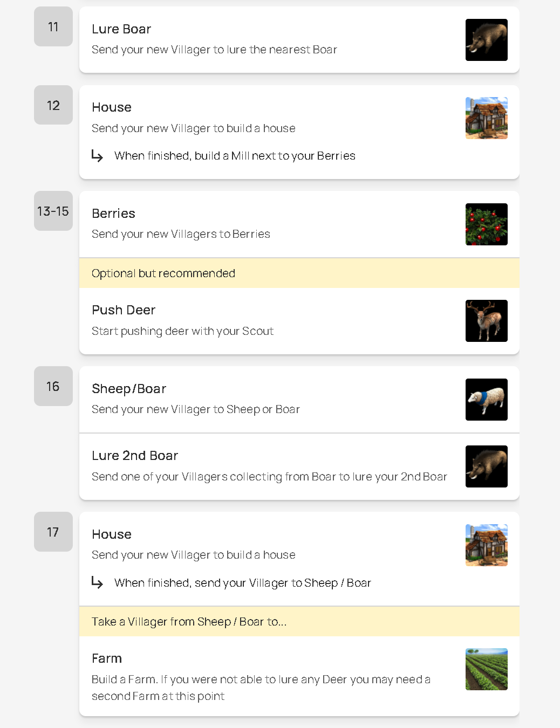
Task: Click the House icon in step 12
Action: pos(486,118)
